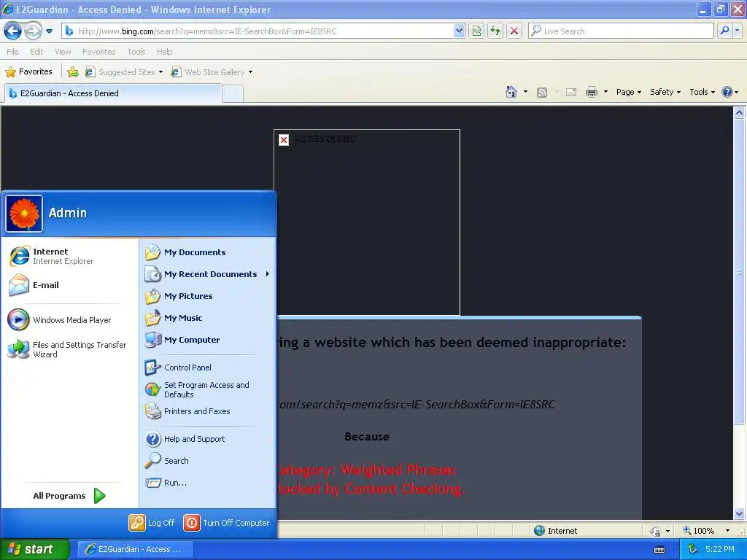The width and height of the screenshot is (747, 560).
Task: Click the Home icon in command bar
Action: click(x=511, y=92)
